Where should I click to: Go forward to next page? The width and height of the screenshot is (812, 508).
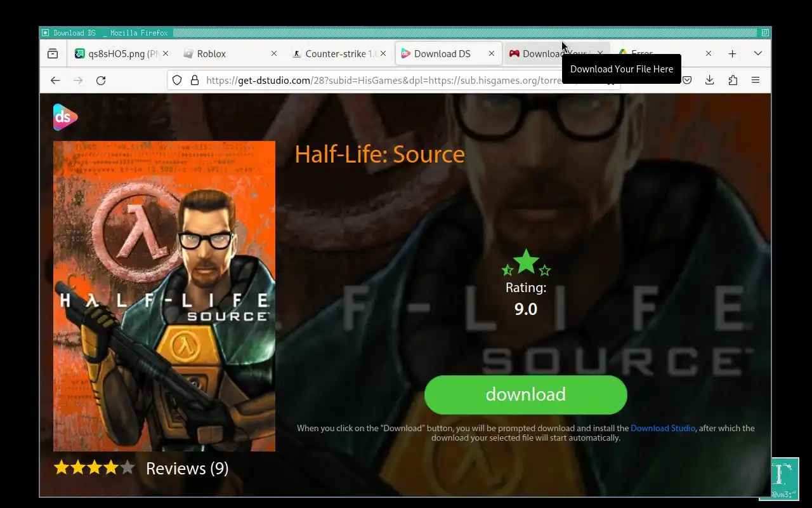click(78, 80)
